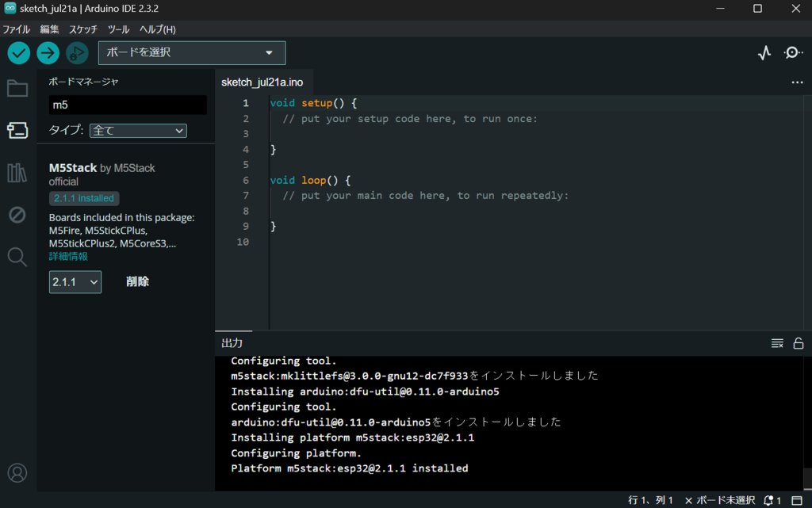812x508 pixels.
Task: Click the 'put your setup code here' comment
Action: click(410, 118)
